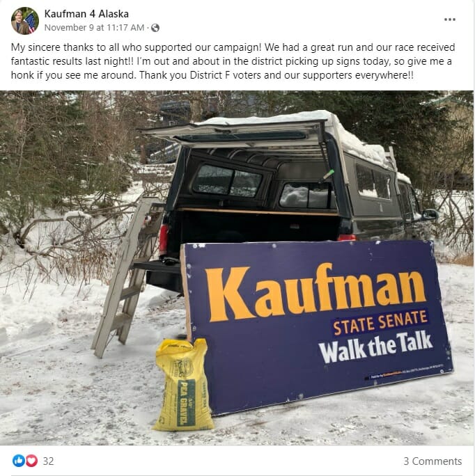Screen dimensions: 475x476
Task: Open the Kaufman 4 Alaska profile picture
Action: pyautogui.click(x=25, y=21)
